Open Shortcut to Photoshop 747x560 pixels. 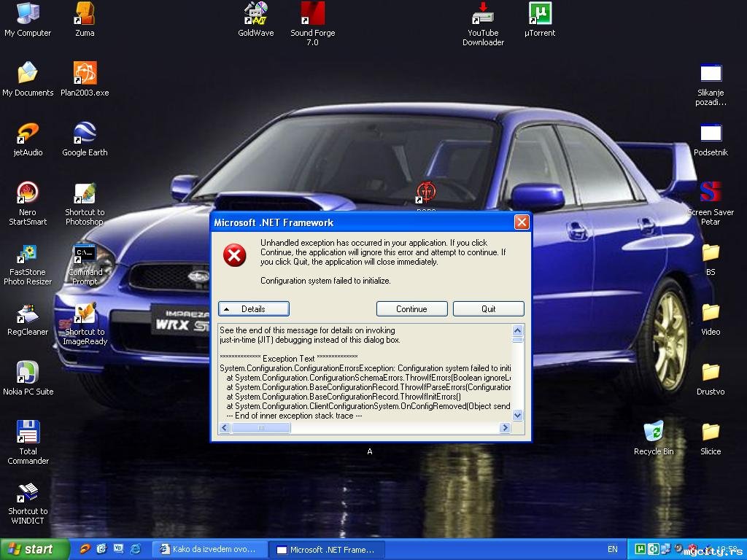click(x=85, y=203)
